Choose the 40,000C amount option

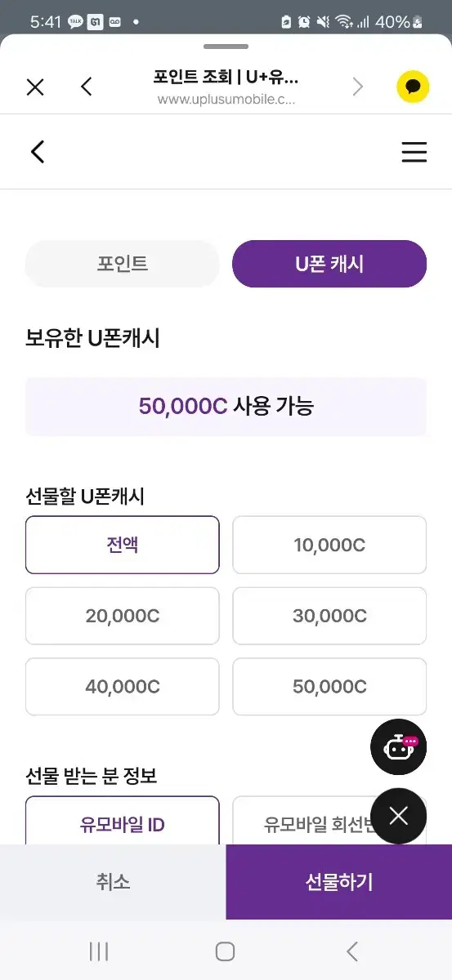tap(123, 687)
